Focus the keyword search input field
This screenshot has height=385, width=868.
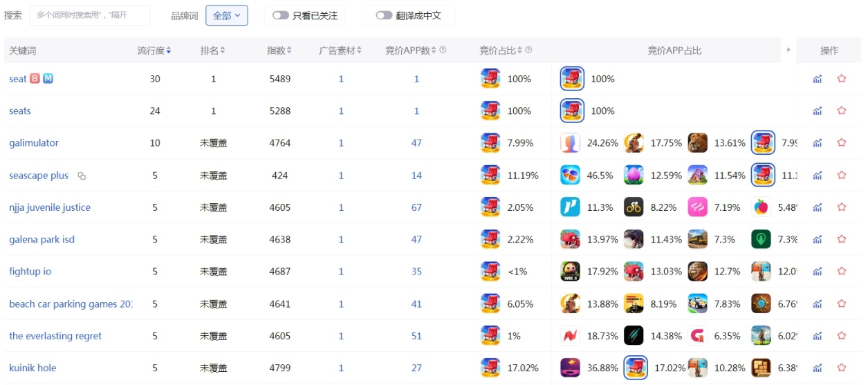click(89, 15)
